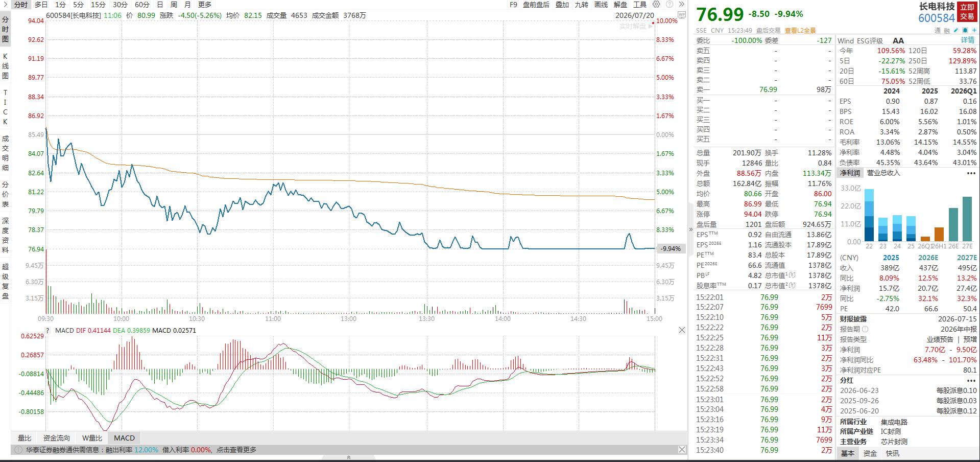
Task: Add stock to watchlist plus icon
Action: pyautogui.click(x=974, y=30)
